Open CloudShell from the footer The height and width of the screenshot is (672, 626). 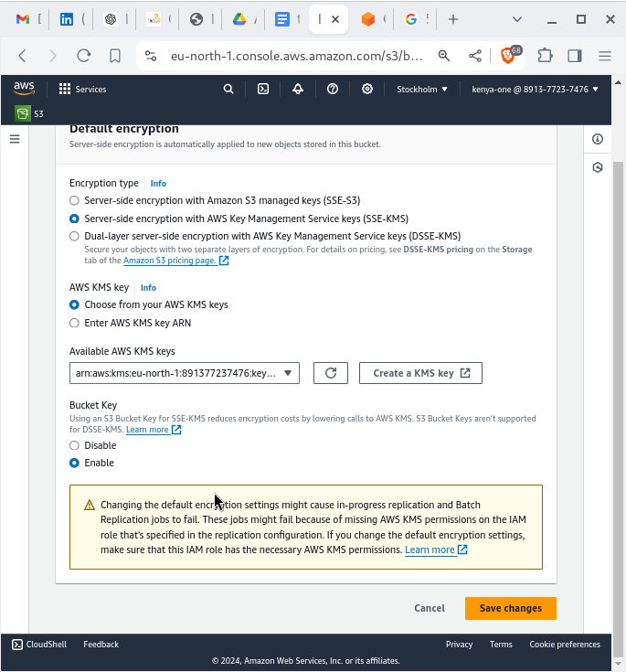point(39,645)
